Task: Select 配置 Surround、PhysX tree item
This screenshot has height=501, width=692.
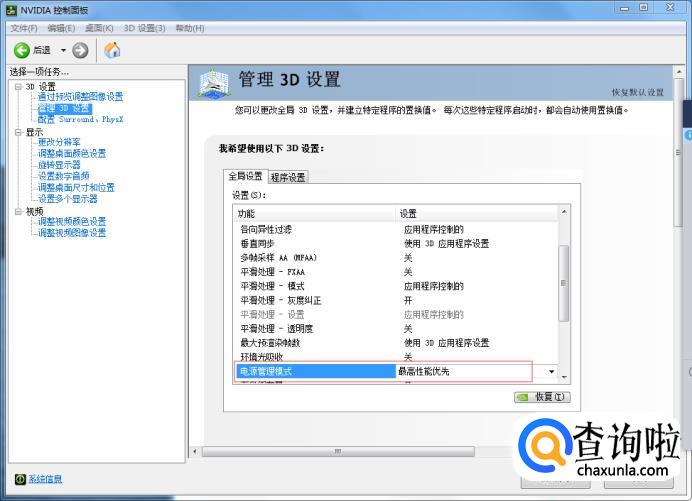Action: 80,119
